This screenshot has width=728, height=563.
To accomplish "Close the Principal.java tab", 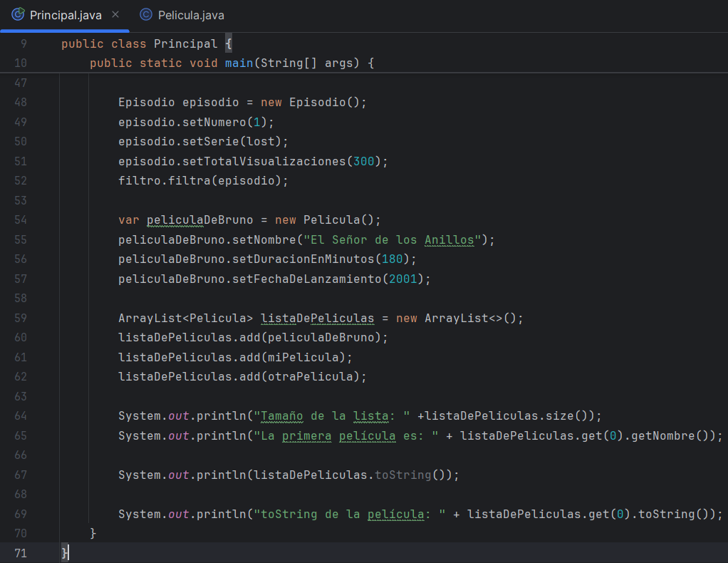I will point(115,15).
